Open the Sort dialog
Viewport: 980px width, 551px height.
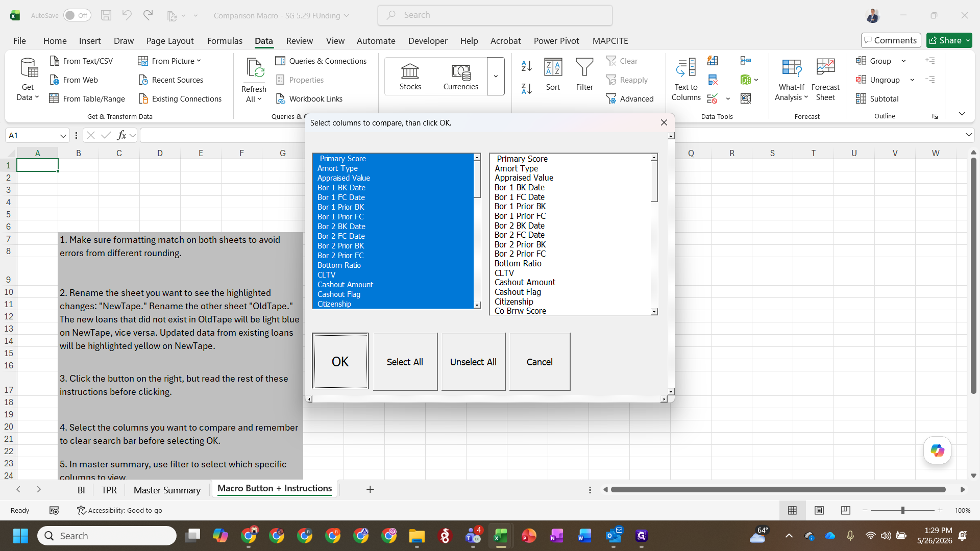pyautogui.click(x=553, y=75)
